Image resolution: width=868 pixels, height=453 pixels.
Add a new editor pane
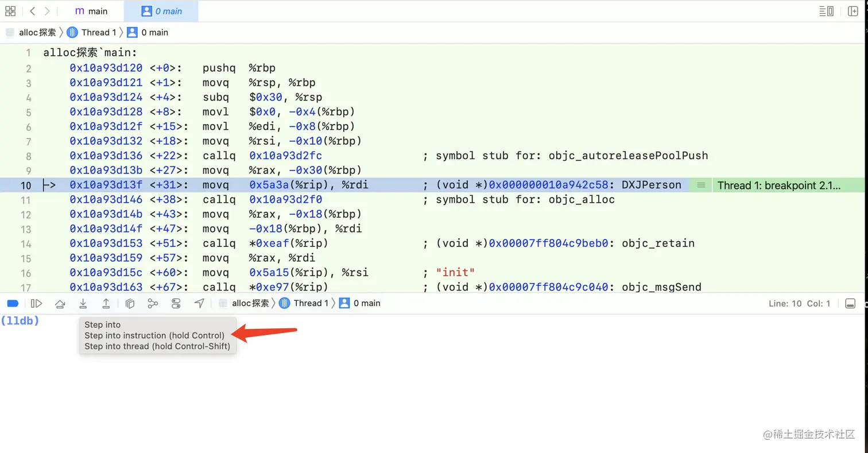(853, 11)
